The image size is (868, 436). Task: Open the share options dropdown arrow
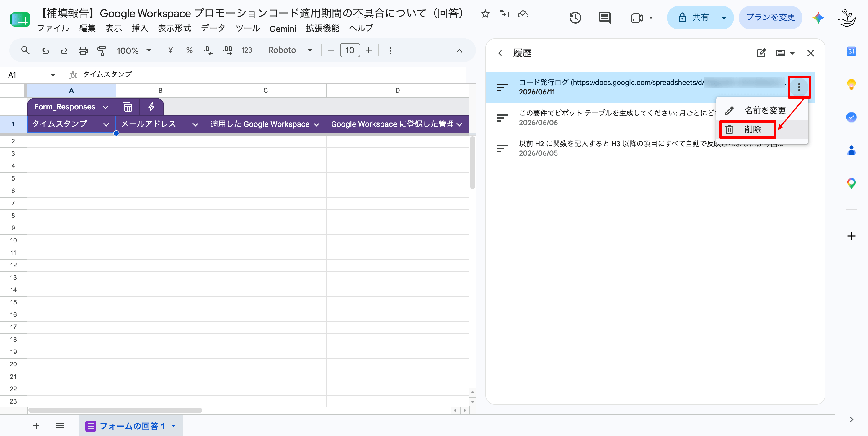tap(723, 17)
